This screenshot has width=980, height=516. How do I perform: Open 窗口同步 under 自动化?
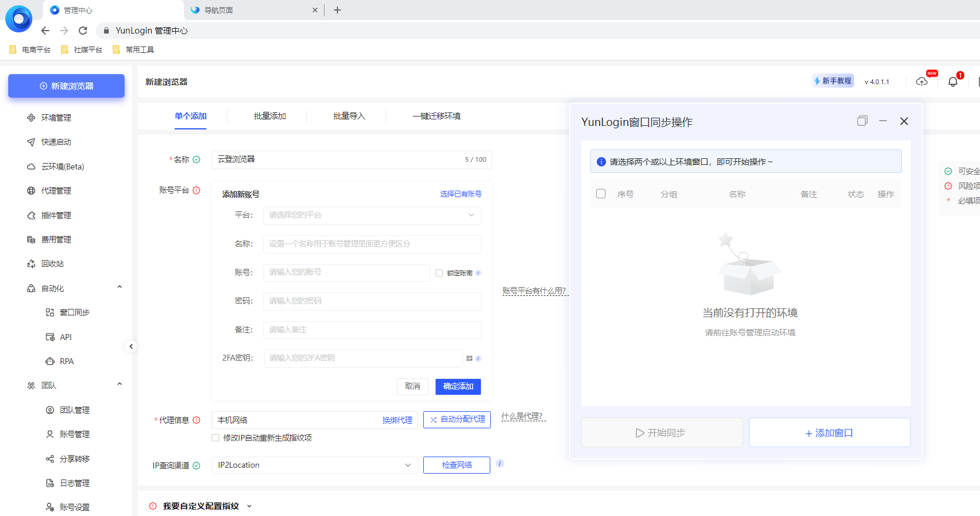point(74,312)
